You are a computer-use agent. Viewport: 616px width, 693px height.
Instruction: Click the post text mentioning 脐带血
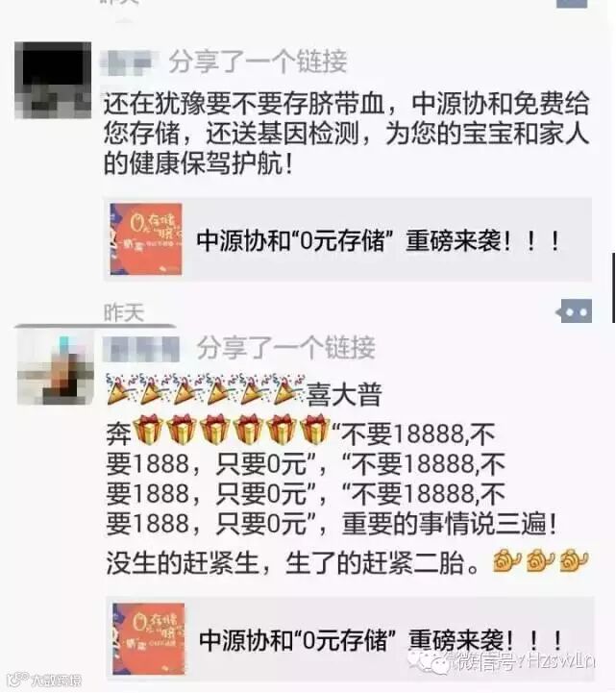pyautogui.click(x=347, y=133)
